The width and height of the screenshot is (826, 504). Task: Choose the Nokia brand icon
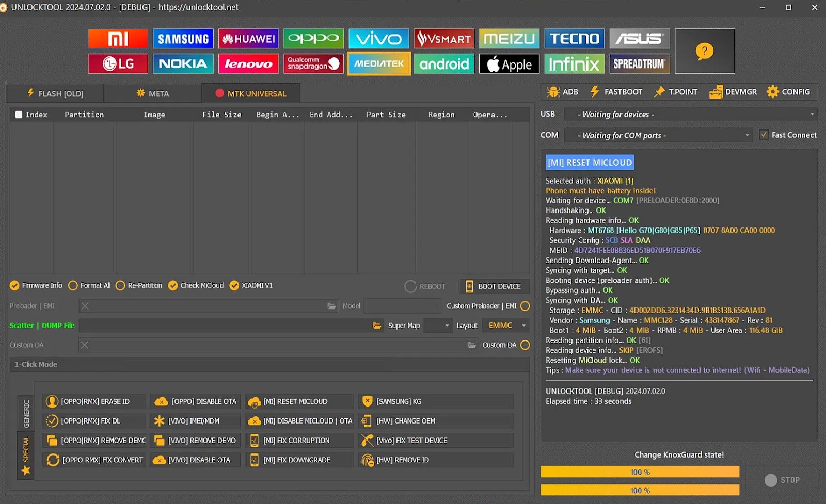coord(183,63)
